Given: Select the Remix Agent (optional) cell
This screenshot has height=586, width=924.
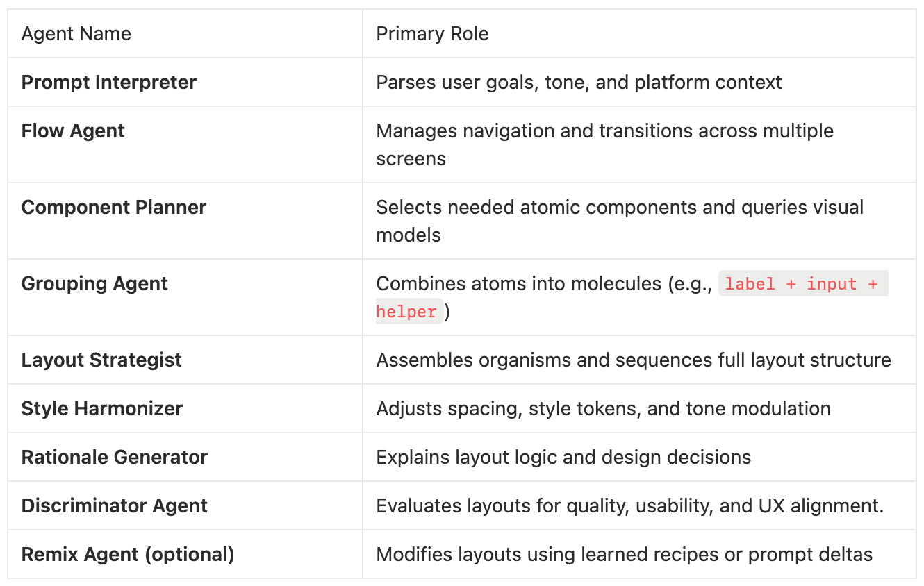Looking at the screenshot, I should coord(128,555).
